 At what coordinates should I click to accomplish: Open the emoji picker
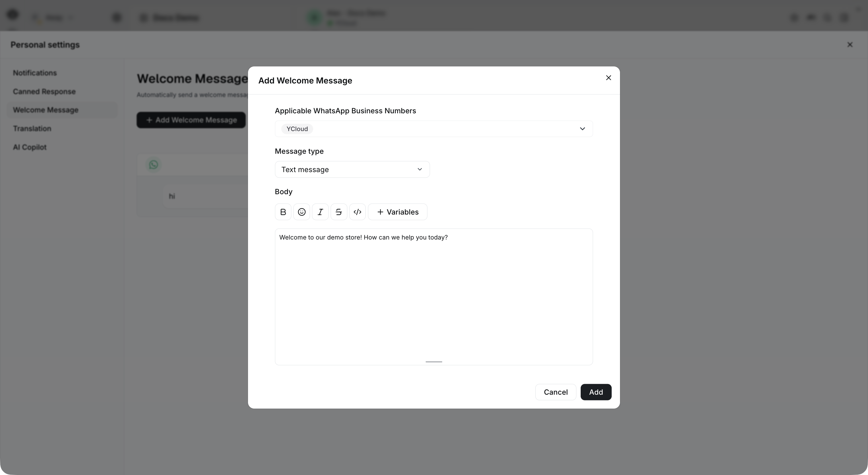pos(302,212)
